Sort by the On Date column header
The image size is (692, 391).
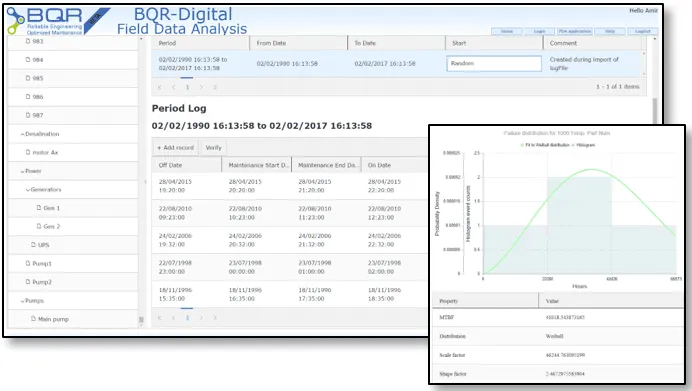[394, 165]
